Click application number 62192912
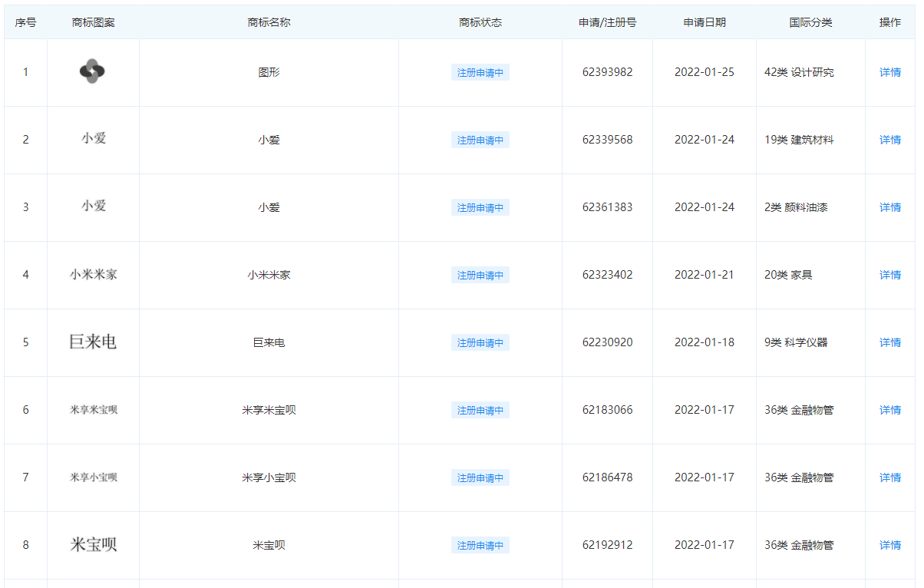 coord(608,545)
